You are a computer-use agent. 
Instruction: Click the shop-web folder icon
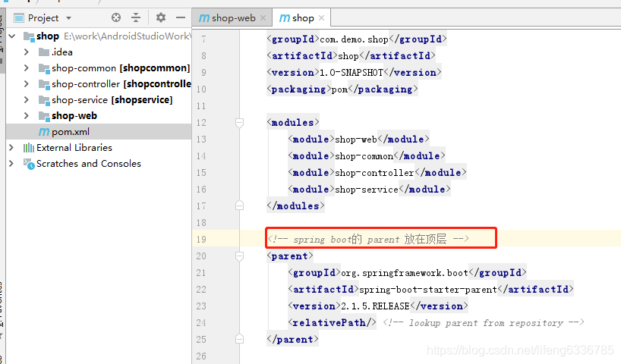point(44,115)
